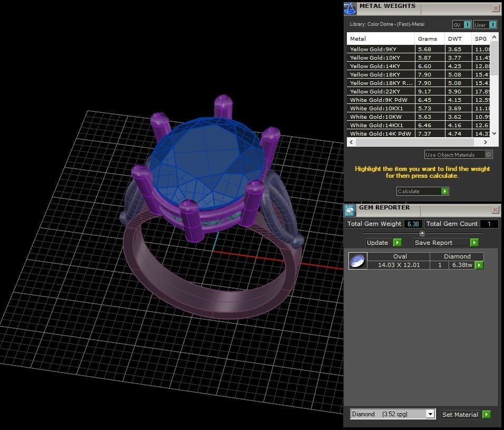Select the Yellow Gold:18KY R... row
Screen dimensions: 504x430
419,83
